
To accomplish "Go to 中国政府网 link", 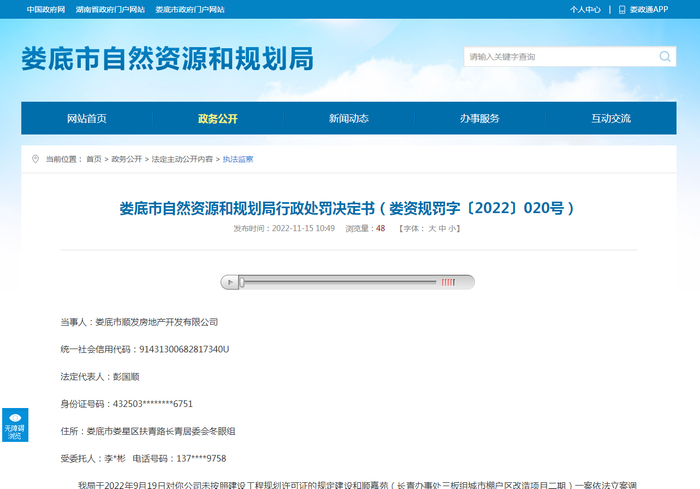I will coord(46,9).
